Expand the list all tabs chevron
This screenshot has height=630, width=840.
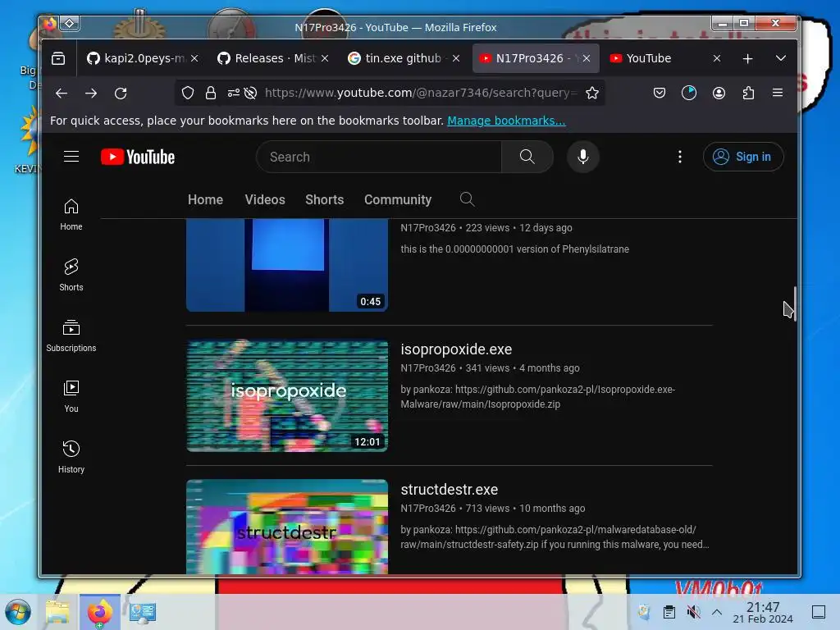[781, 58]
